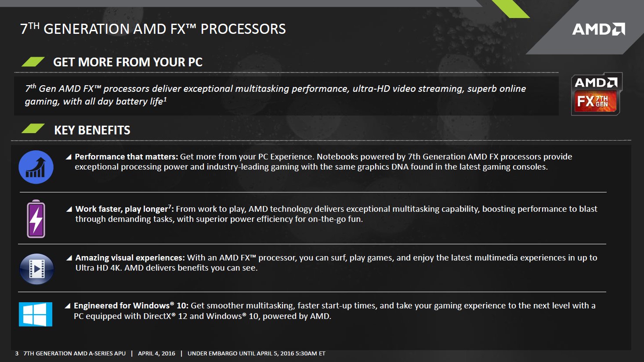
Task: Click the Performance that matters bold text
Action: (x=127, y=156)
